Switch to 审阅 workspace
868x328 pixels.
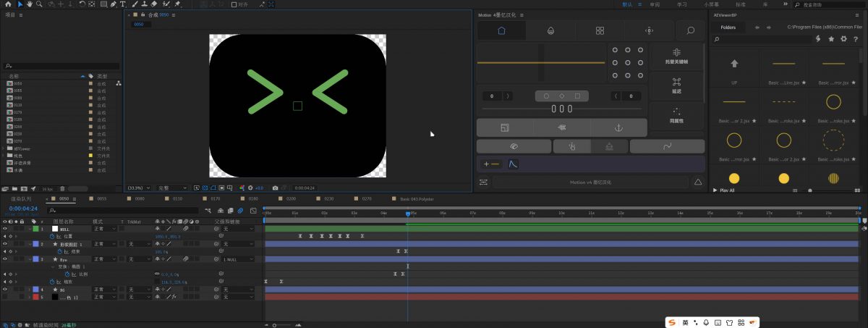pyautogui.click(x=655, y=4)
